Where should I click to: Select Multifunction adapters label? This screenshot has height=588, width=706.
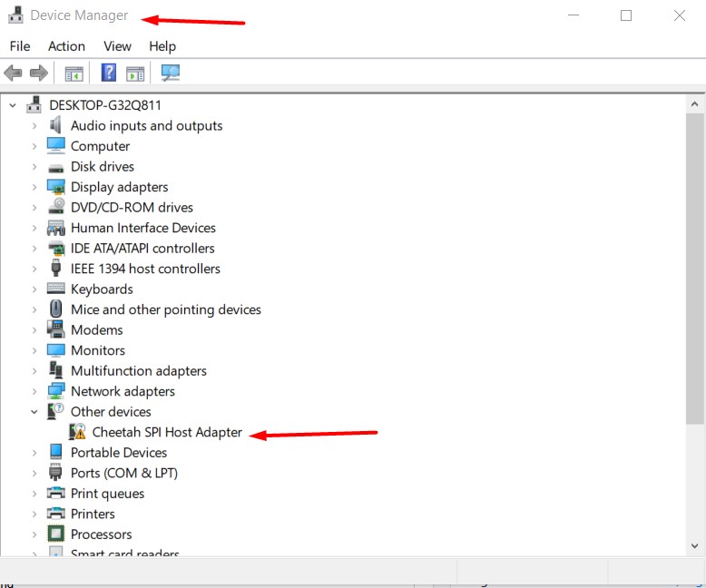139,370
